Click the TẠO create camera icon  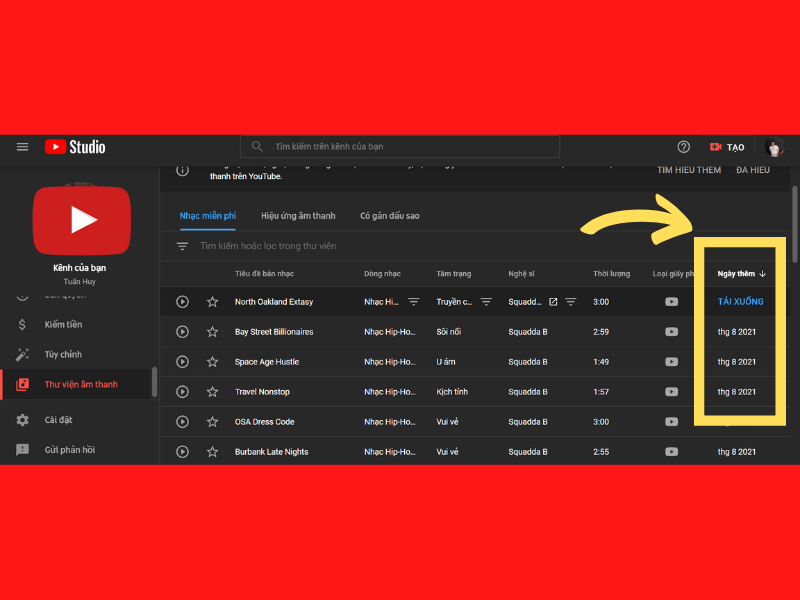click(x=716, y=147)
